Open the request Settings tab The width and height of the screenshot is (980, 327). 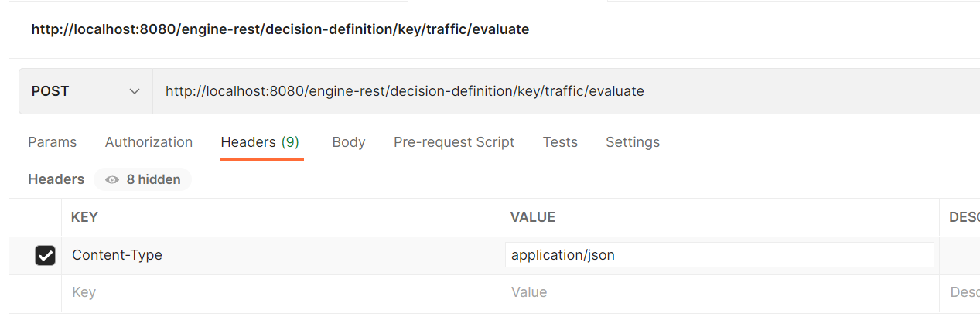tap(632, 142)
